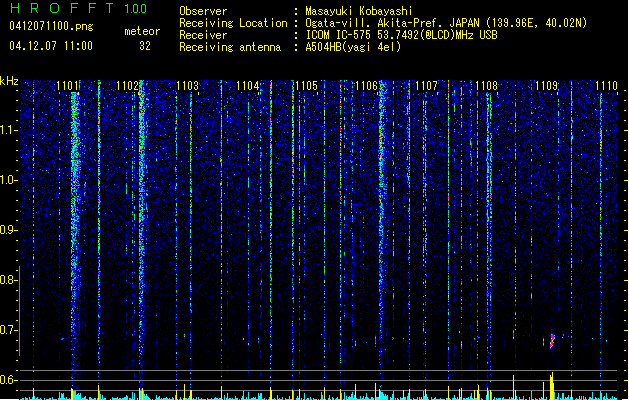Click the 1104 time marker
The height and width of the screenshot is (400, 629).
pos(248,86)
